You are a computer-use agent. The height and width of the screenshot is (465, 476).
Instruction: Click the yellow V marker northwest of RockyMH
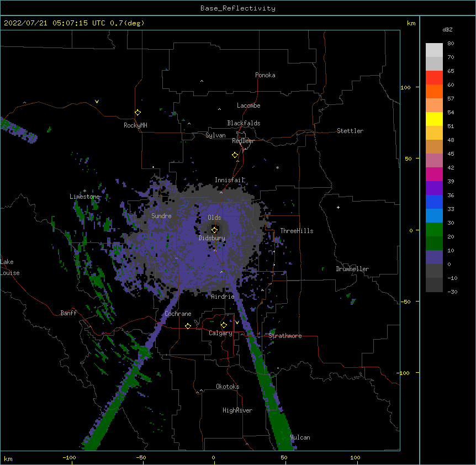pos(97,102)
